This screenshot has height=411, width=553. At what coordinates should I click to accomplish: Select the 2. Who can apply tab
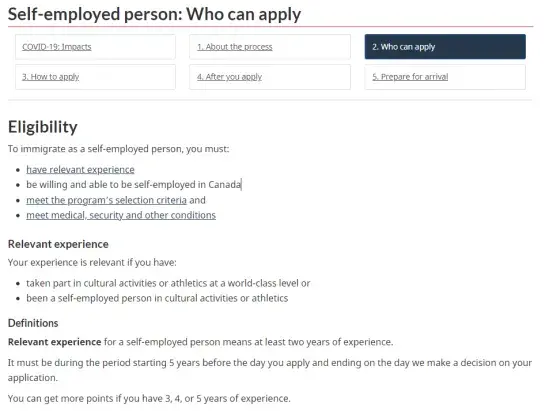(x=445, y=47)
